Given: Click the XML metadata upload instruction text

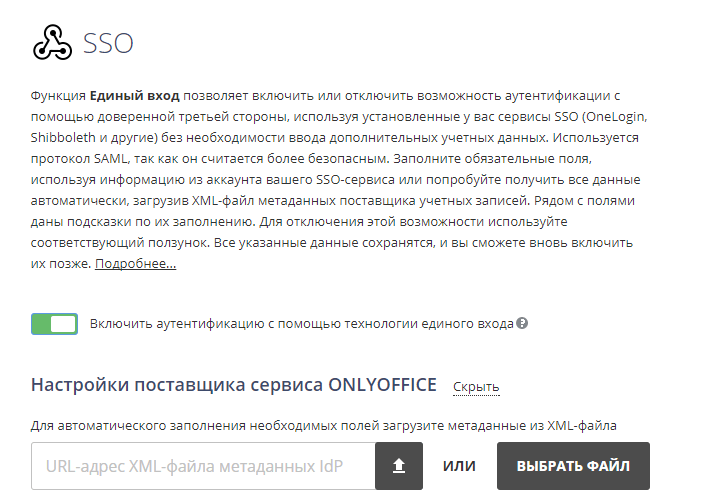Looking at the screenshot, I should 324,426.
